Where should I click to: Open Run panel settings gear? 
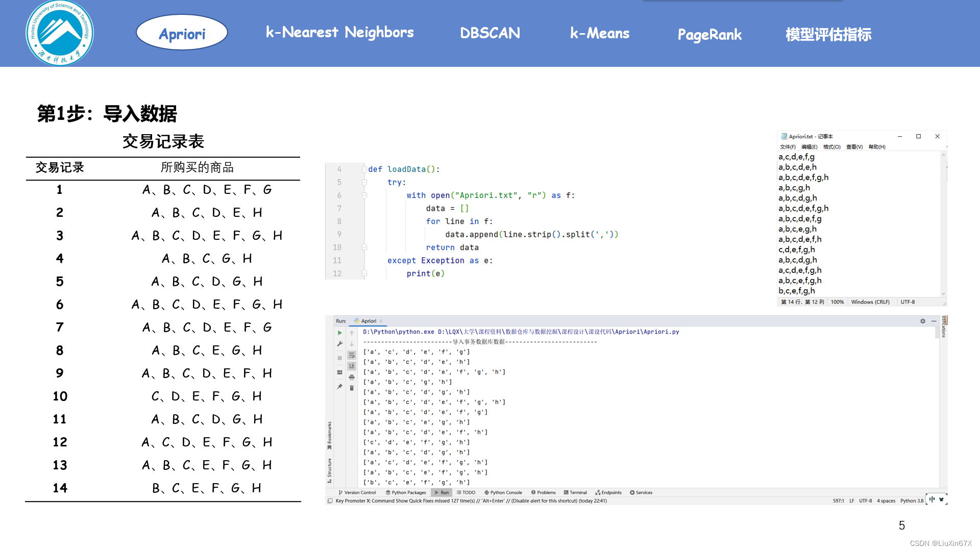click(x=923, y=321)
